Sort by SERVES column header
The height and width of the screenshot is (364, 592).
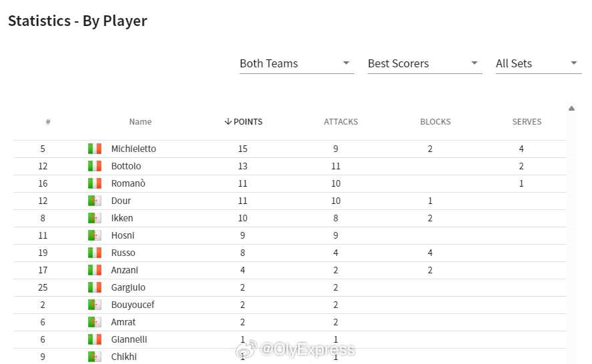tap(527, 122)
